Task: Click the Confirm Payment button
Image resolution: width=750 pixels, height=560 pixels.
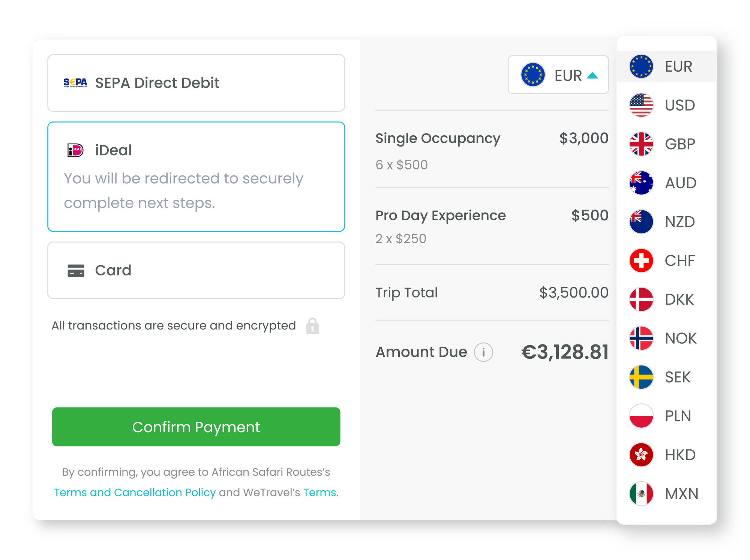Action: [x=196, y=427]
